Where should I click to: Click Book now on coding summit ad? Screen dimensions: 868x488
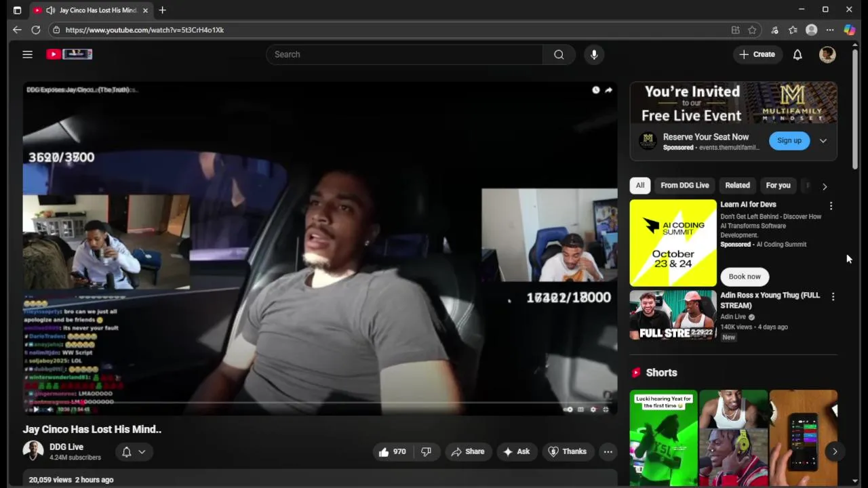click(745, 277)
